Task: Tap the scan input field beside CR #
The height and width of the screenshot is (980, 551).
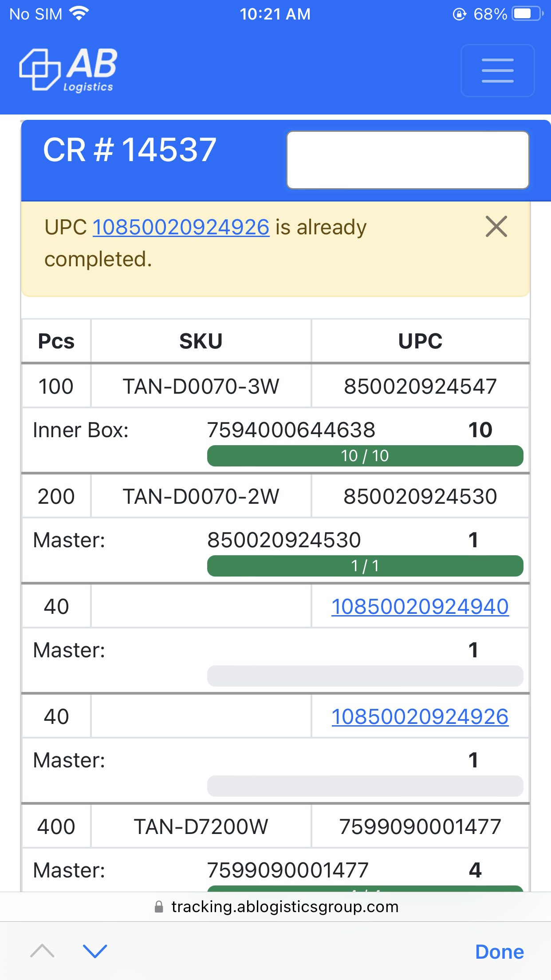Action: click(407, 160)
